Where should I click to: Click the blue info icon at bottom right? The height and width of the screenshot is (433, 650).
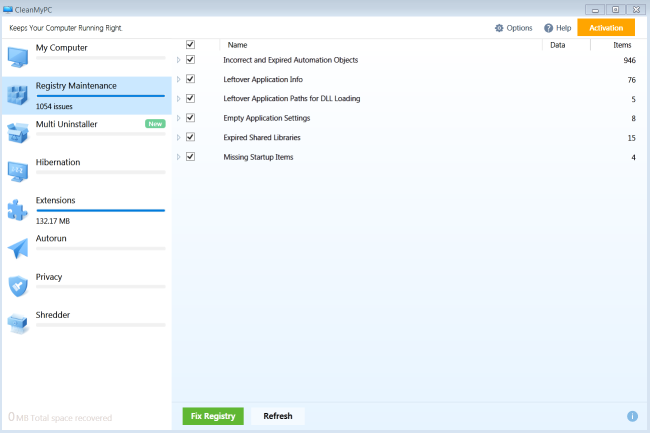pos(632,416)
